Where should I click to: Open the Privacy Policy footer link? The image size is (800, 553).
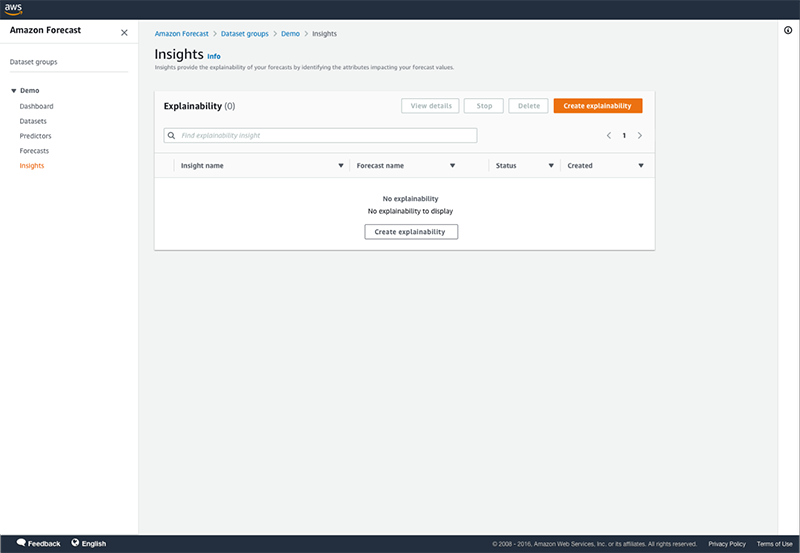727,544
